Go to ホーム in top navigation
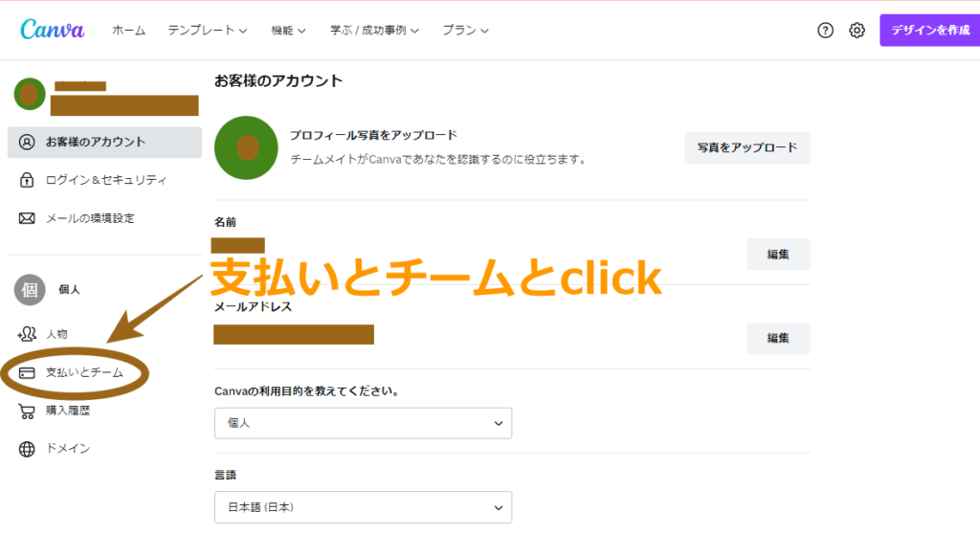The height and width of the screenshot is (535, 980). click(x=129, y=30)
